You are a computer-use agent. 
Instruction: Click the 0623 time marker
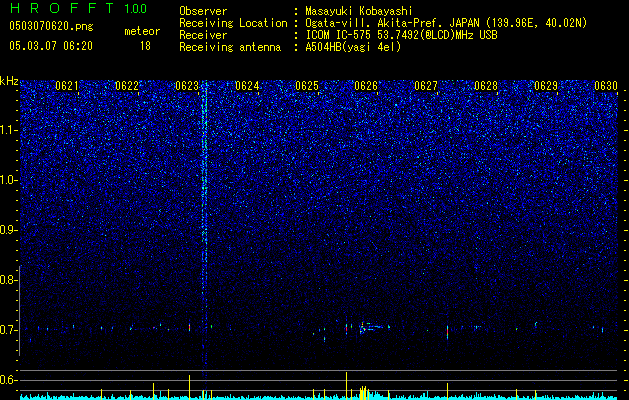coord(187,86)
